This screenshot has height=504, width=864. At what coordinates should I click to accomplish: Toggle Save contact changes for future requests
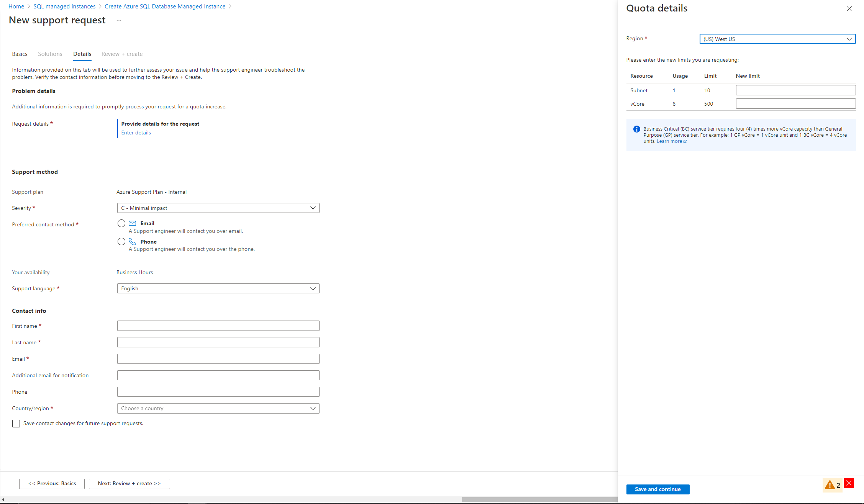pyautogui.click(x=16, y=423)
